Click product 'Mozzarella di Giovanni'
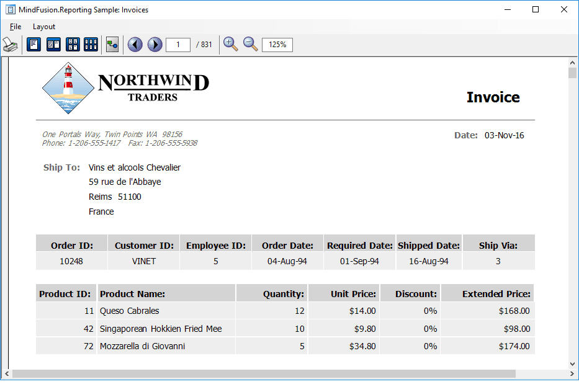The image size is (579, 392). coord(142,346)
